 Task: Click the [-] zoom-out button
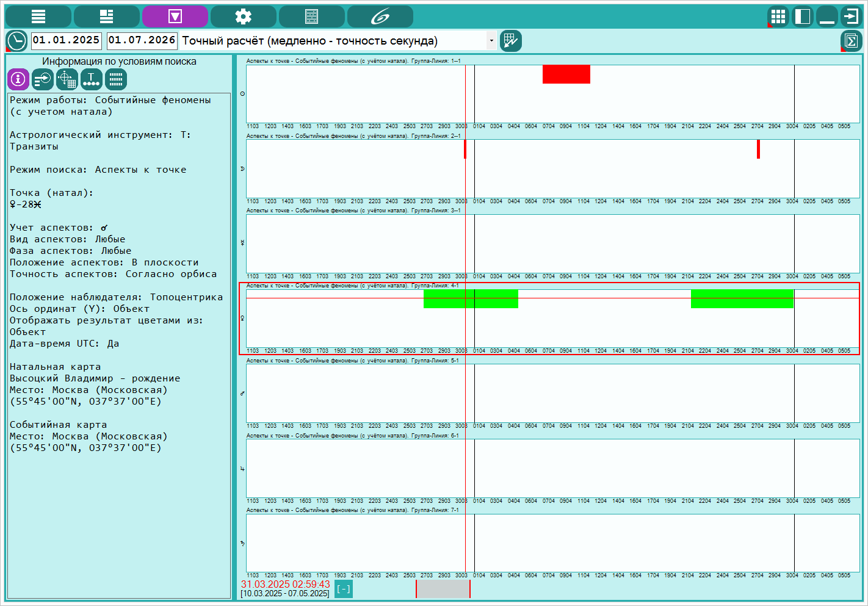pyautogui.click(x=344, y=589)
